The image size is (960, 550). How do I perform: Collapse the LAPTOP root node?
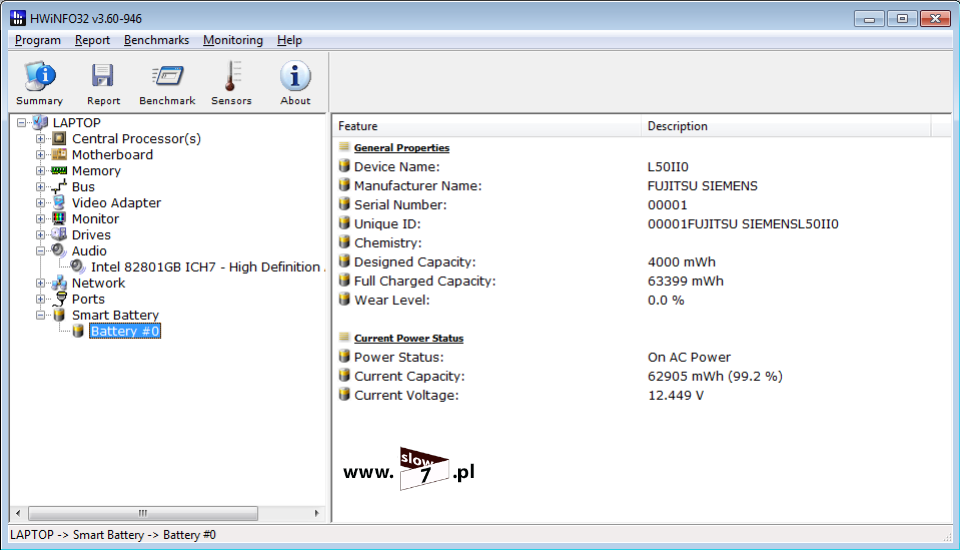[x=21, y=122]
